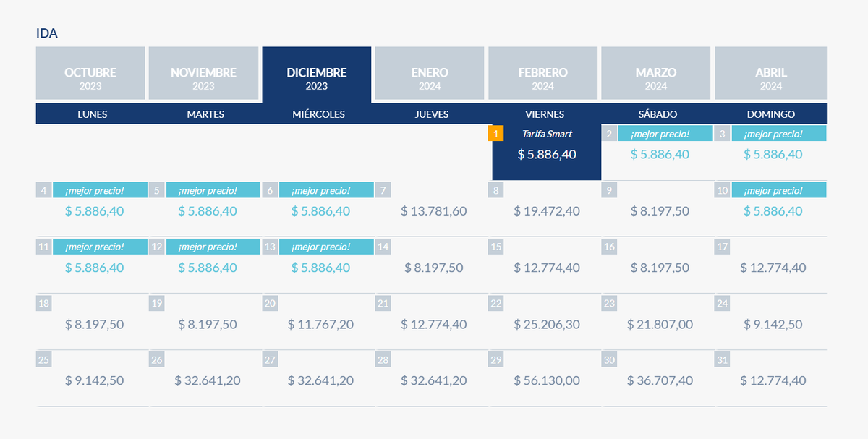The image size is (868, 439).
Task: Click the December 10 mejor precio date
Action: (773, 210)
